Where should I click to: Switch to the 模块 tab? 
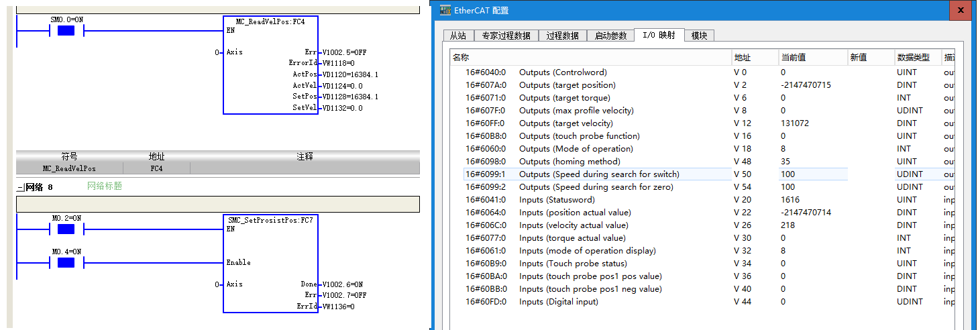(699, 36)
